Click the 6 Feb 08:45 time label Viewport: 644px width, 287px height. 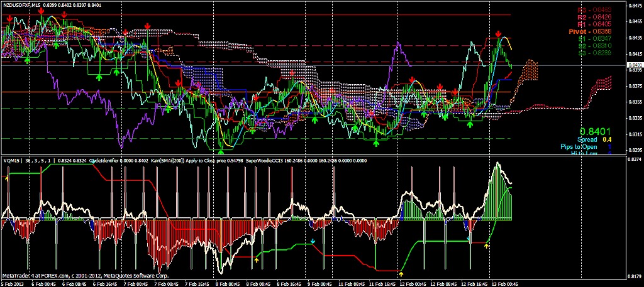75,284
